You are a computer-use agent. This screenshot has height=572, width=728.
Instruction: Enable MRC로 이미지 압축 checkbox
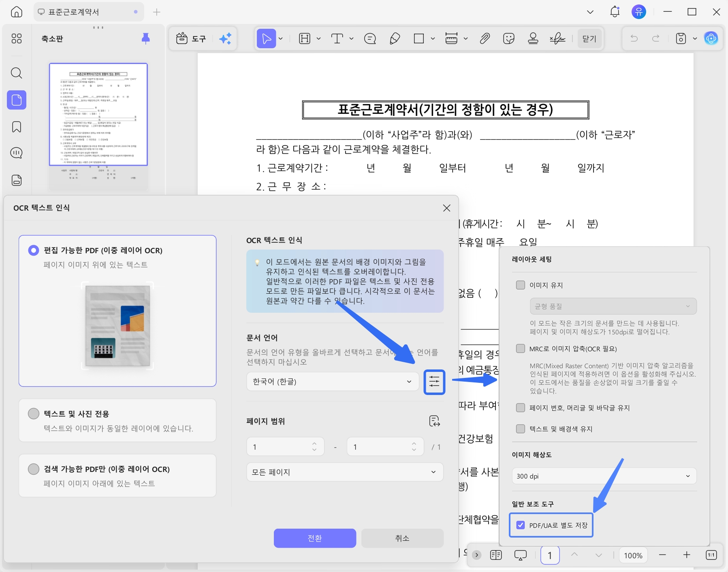click(521, 348)
